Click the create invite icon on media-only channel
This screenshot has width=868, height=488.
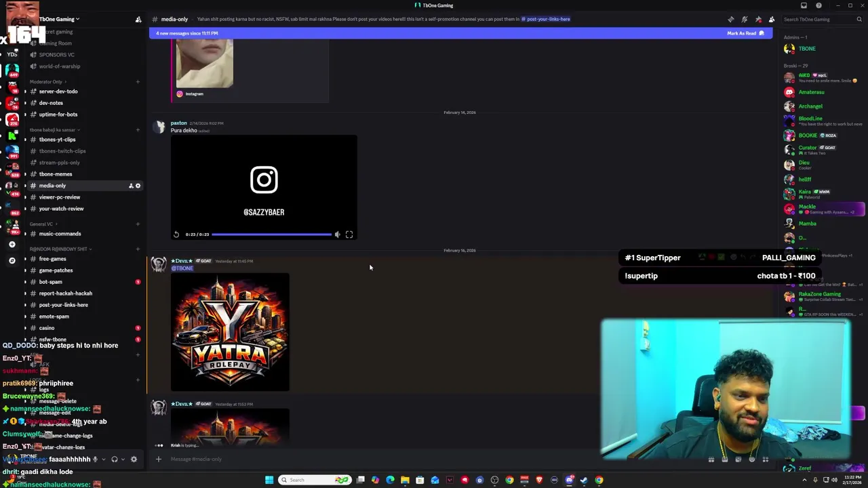pyautogui.click(x=131, y=186)
